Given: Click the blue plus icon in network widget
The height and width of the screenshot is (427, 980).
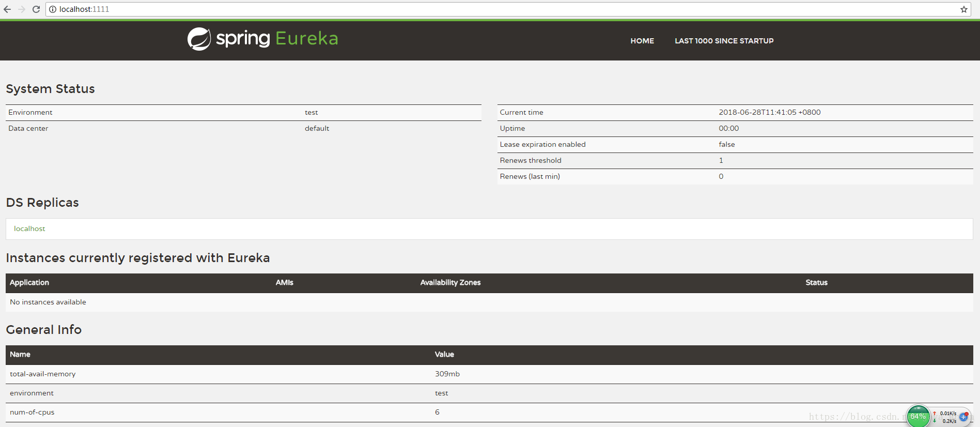Looking at the screenshot, I should coord(963,417).
